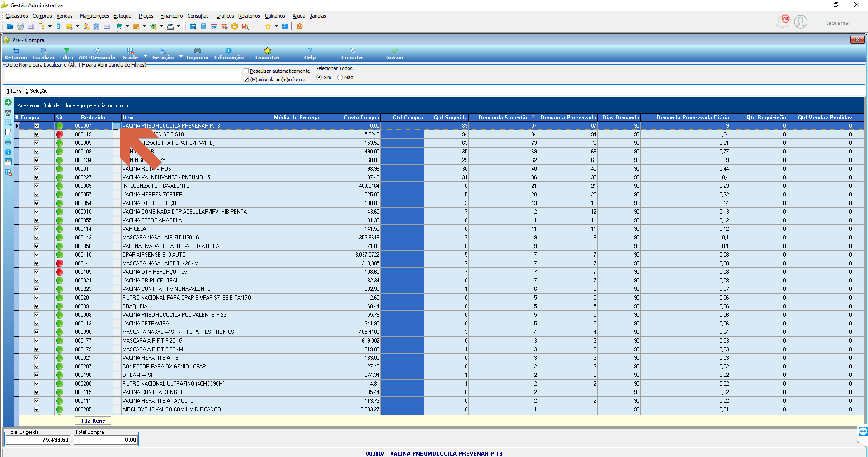Select the Não radio option
Viewport: 868px width, 457px height.
tap(340, 78)
